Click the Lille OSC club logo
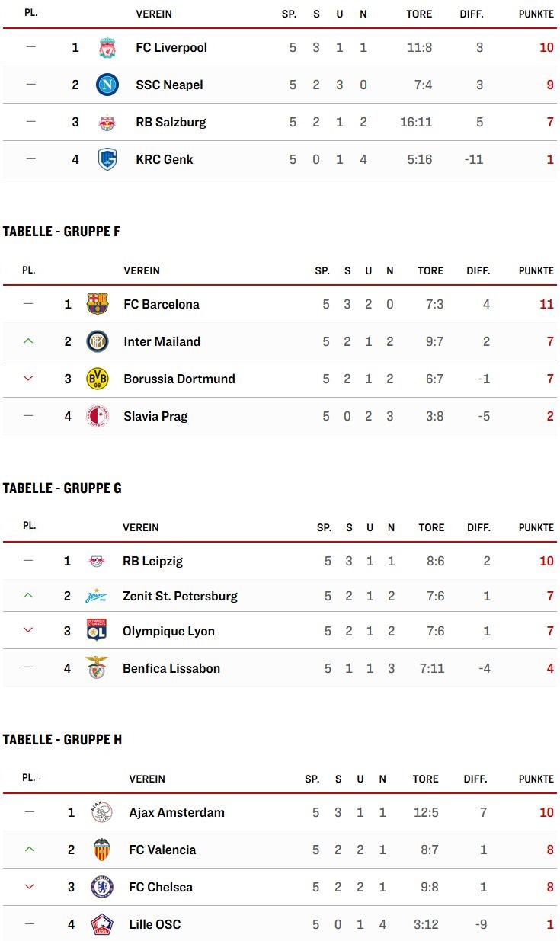Screen dimensions: 560x941 [101, 924]
